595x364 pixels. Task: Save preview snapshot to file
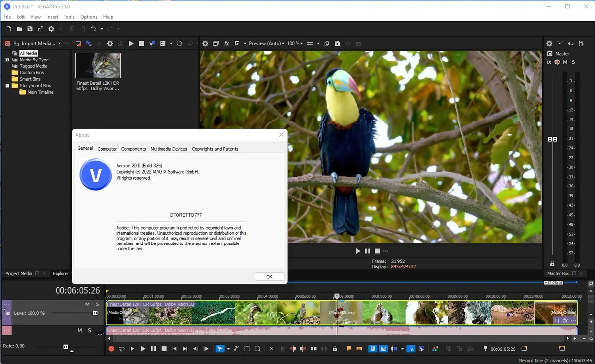pyautogui.click(x=337, y=44)
